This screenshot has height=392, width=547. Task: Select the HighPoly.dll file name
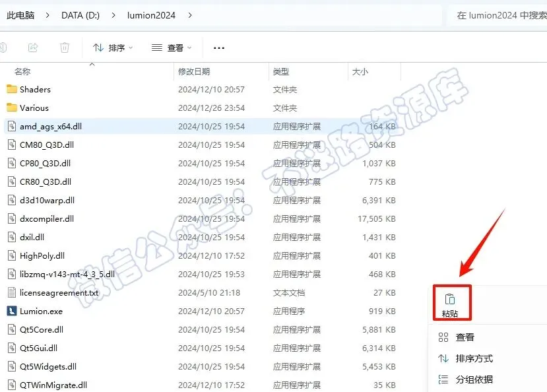[42, 255]
